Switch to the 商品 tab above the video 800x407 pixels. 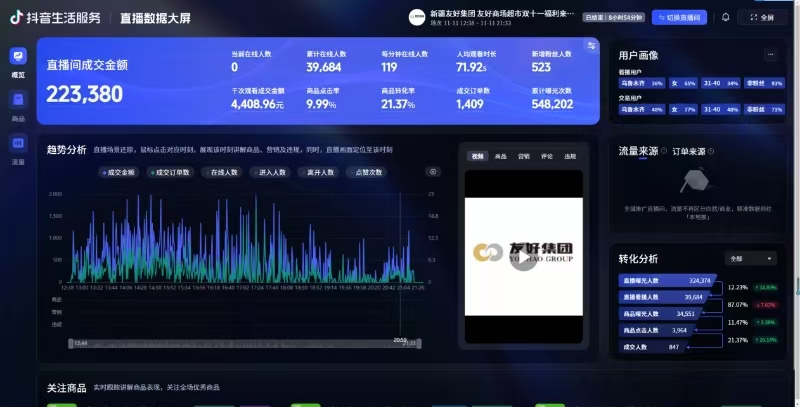(x=501, y=156)
